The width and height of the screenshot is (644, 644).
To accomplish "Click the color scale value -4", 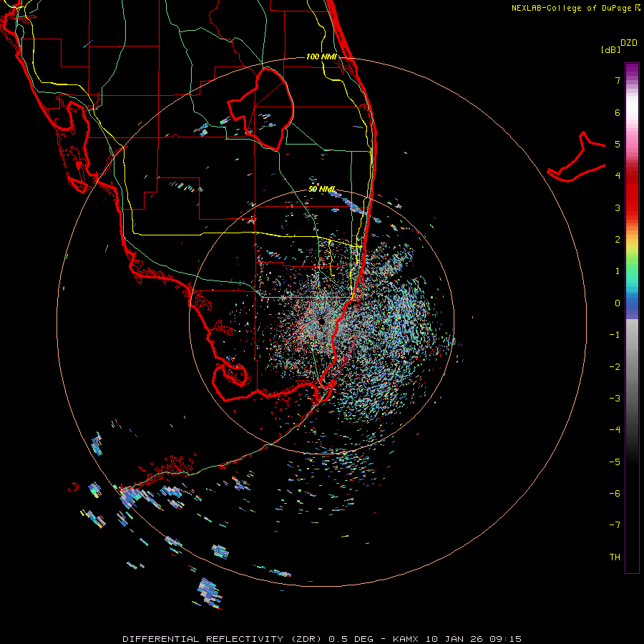I will point(615,430).
